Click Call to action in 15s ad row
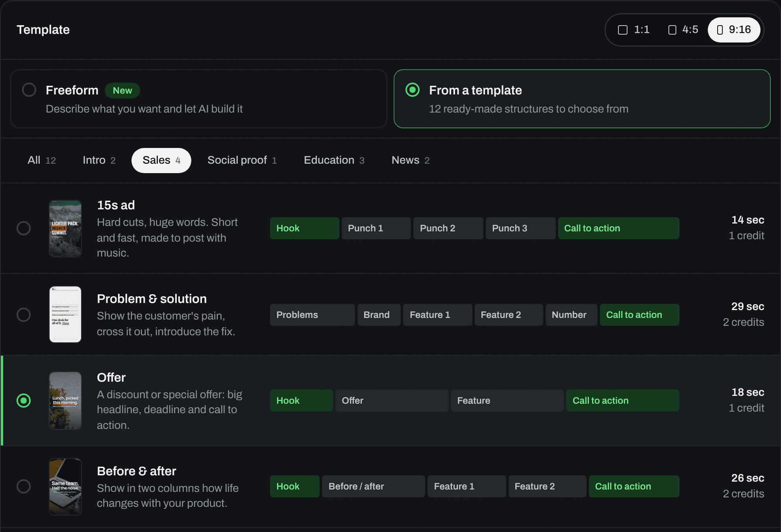Viewport: 781px width, 532px height. tap(619, 228)
